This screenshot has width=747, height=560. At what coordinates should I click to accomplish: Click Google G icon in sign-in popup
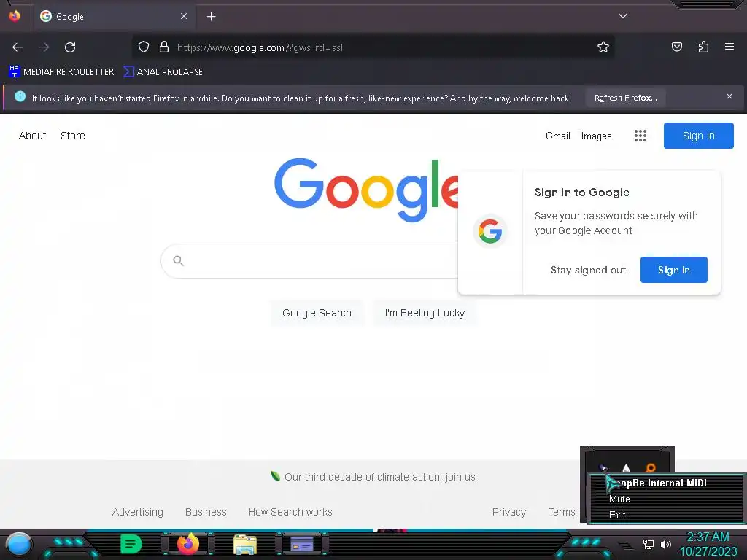(x=490, y=231)
